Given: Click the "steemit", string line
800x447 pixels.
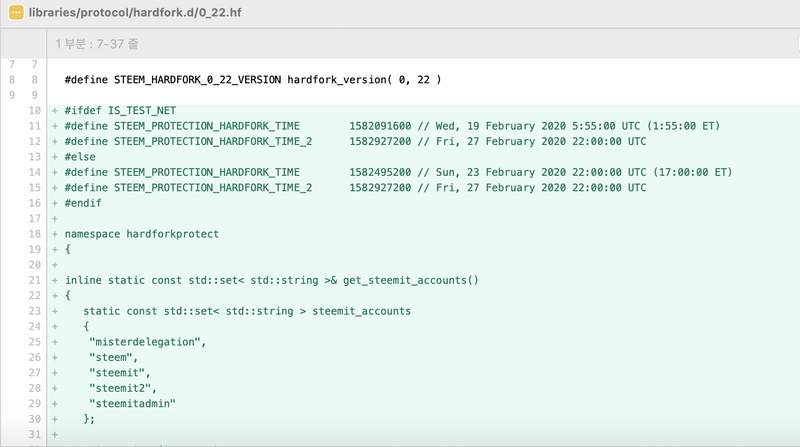Looking at the screenshot, I should point(119,373).
